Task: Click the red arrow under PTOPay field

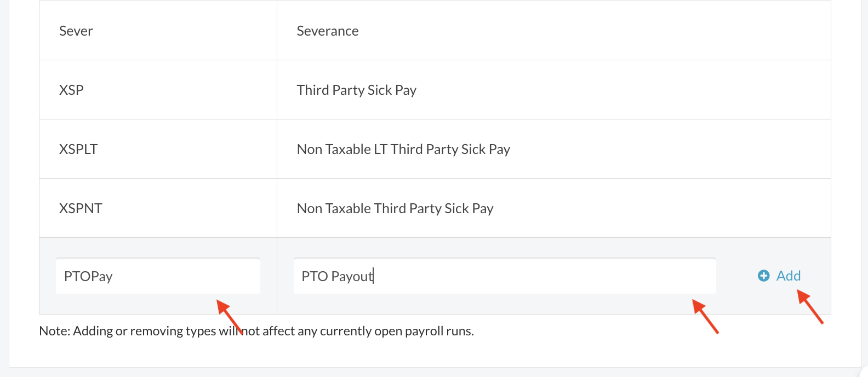Action: point(230,317)
